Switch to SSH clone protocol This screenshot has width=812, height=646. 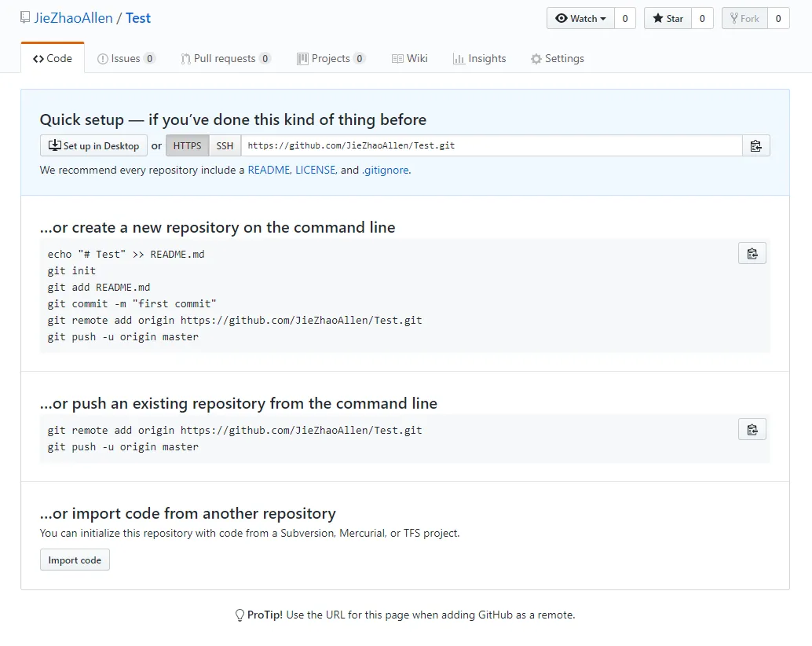(x=225, y=145)
